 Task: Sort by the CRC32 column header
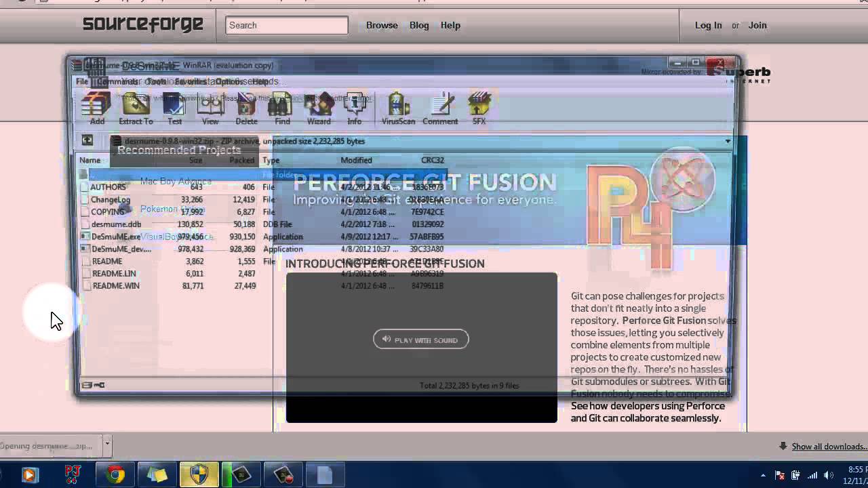click(432, 160)
